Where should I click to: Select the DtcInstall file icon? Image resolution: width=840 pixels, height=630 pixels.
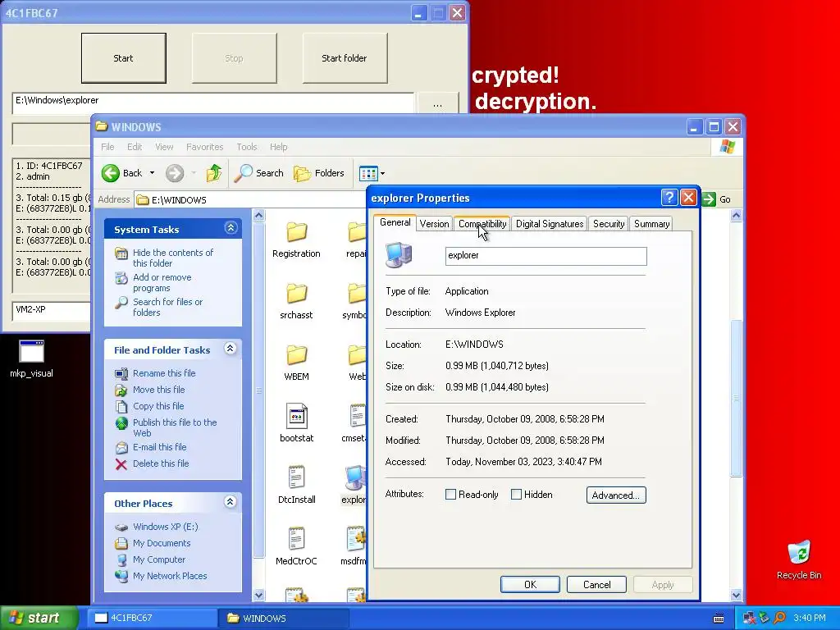pyautogui.click(x=296, y=477)
